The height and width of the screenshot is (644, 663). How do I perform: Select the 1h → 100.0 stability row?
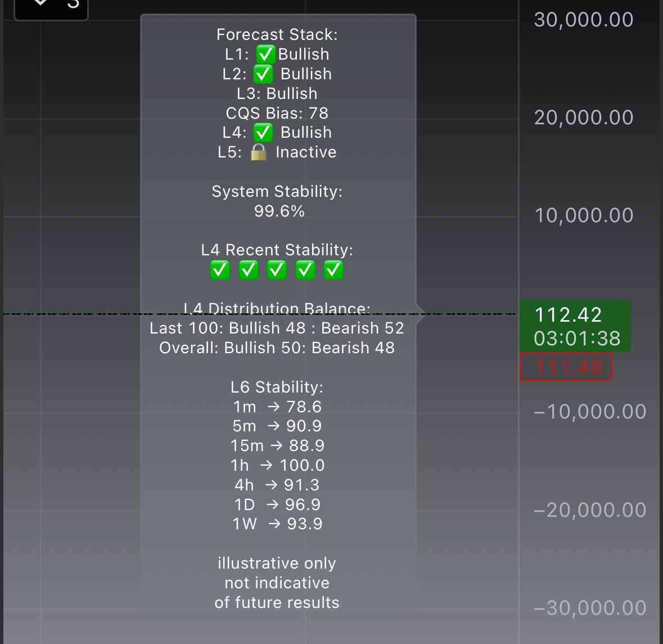point(278,466)
